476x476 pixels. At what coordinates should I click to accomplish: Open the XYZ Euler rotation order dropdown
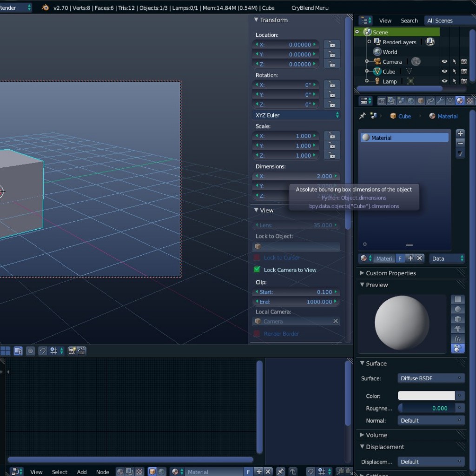click(296, 115)
